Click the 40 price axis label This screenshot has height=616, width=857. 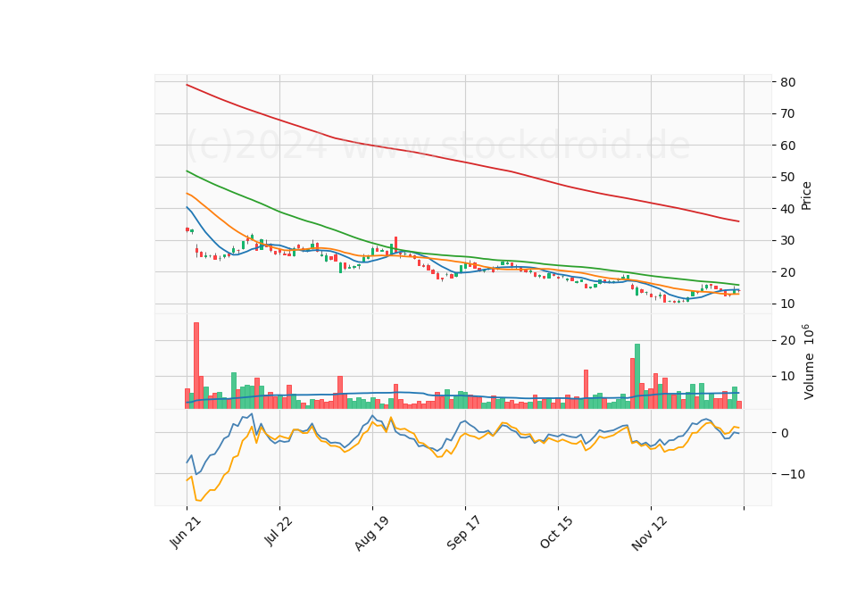[x=787, y=209]
